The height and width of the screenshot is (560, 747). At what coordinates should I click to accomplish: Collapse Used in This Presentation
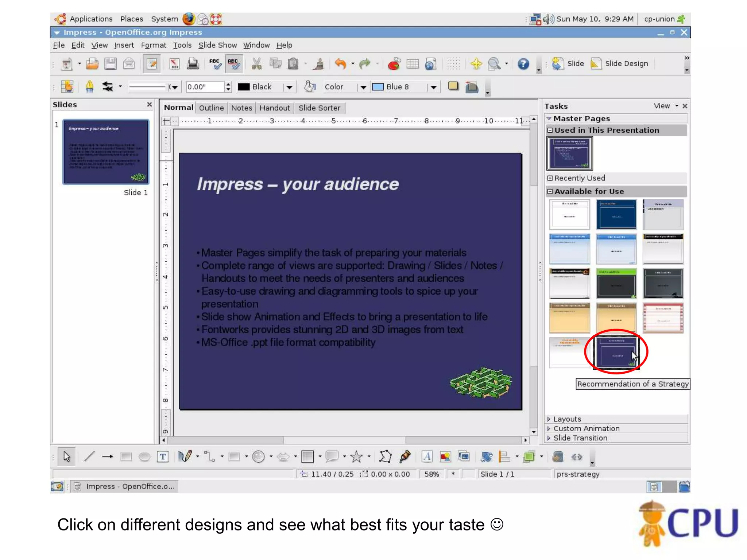coord(550,130)
